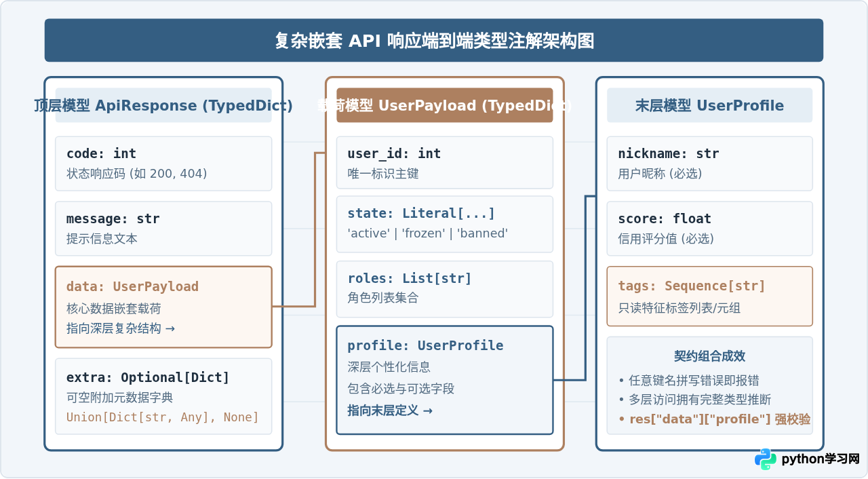Click '唯一标识主键' description
This screenshot has height=479, width=868.
[x=383, y=174]
